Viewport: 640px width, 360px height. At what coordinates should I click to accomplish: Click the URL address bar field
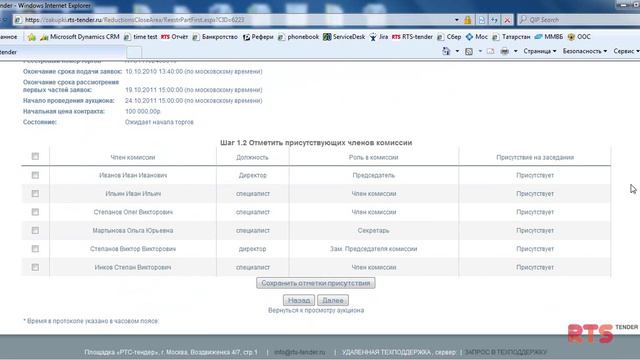(x=233, y=20)
